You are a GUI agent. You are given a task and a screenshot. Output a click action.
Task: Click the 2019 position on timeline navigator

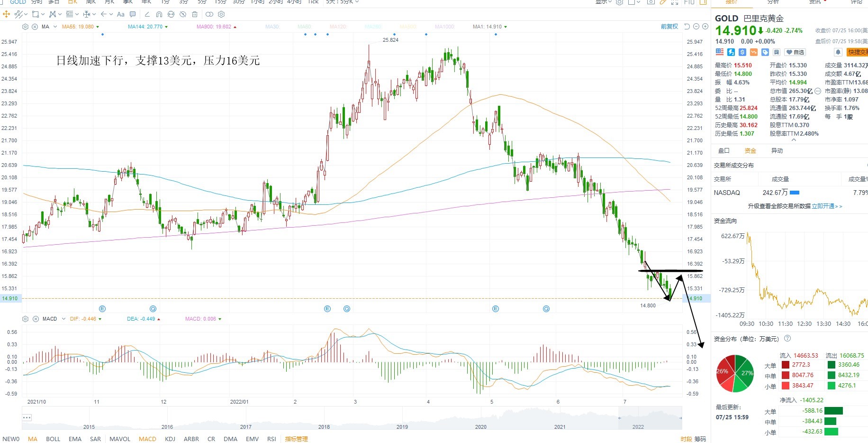coord(402,426)
